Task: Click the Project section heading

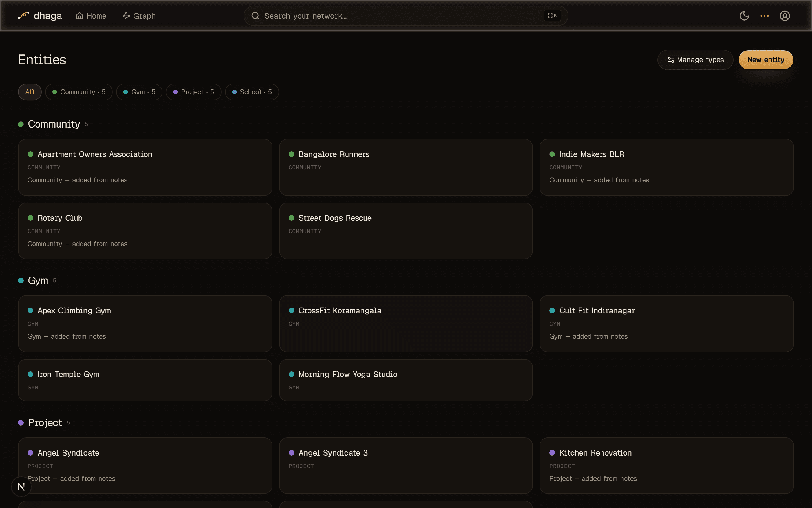Action: point(45,423)
